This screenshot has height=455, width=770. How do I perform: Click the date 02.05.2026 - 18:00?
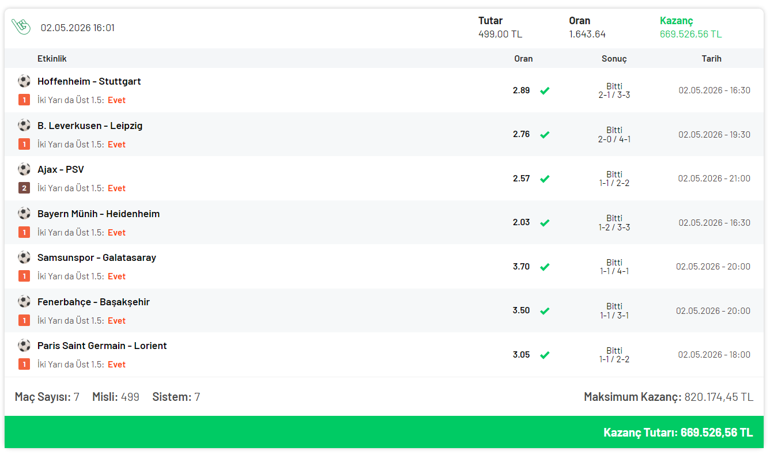pyautogui.click(x=714, y=355)
